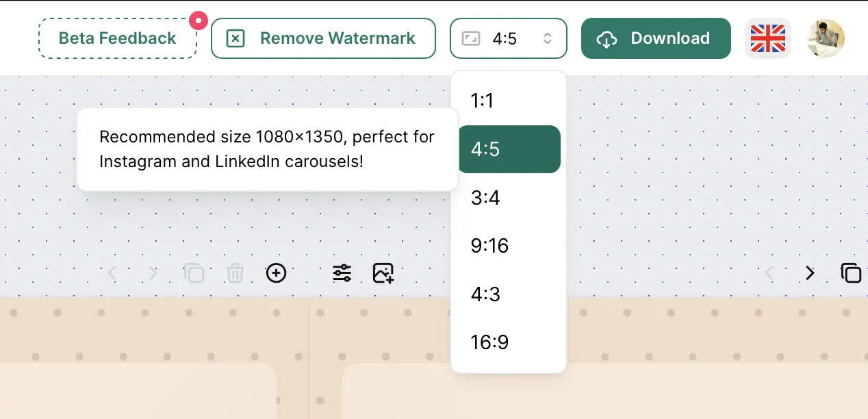Open the add new slide icon
868x419 pixels.
pos(277,272)
